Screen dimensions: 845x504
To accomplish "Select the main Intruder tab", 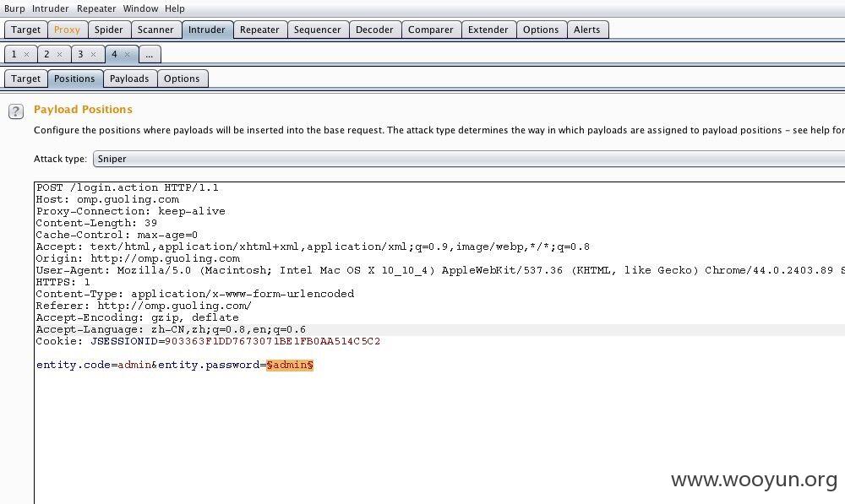I will [x=207, y=30].
